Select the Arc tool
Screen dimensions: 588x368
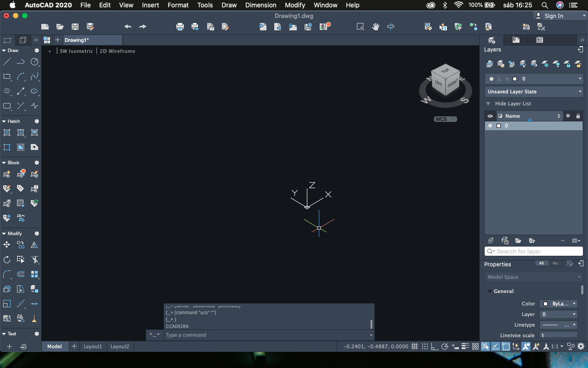pyautogui.click(x=21, y=76)
